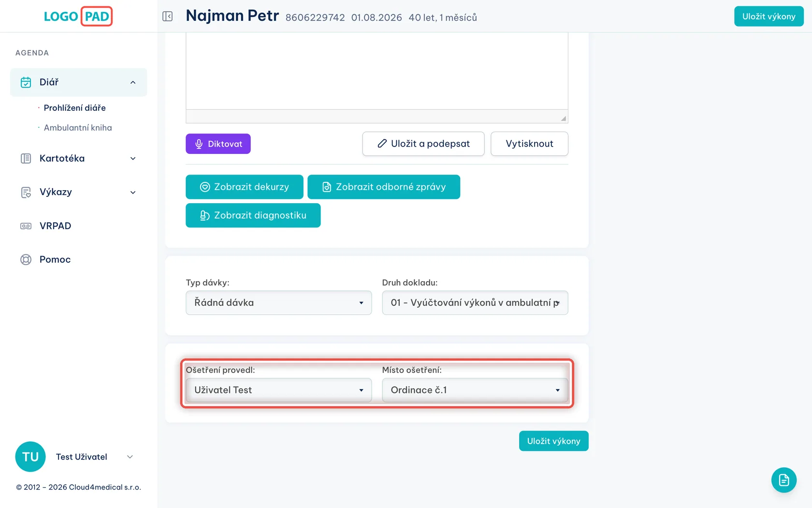Collapse the sidebar panel icon
Image resolution: width=812 pixels, height=508 pixels.
pyautogui.click(x=168, y=16)
